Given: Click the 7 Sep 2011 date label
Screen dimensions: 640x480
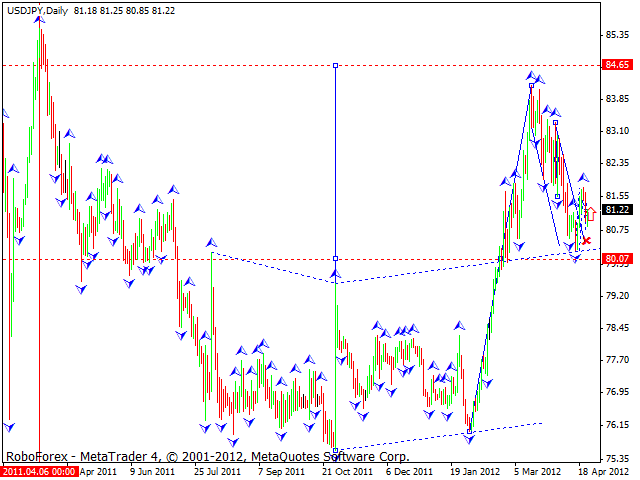Looking at the screenshot, I should pos(282,471).
